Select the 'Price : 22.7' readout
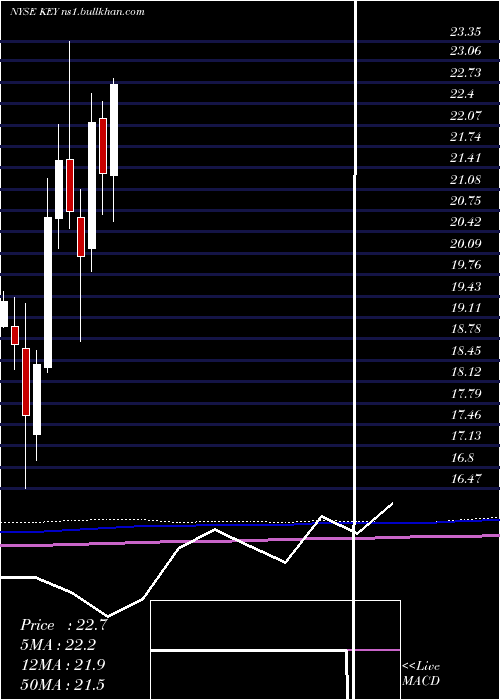Image resolution: width=500 pixels, height=700 pixels. pyautogui.click(x=64, y=625)
